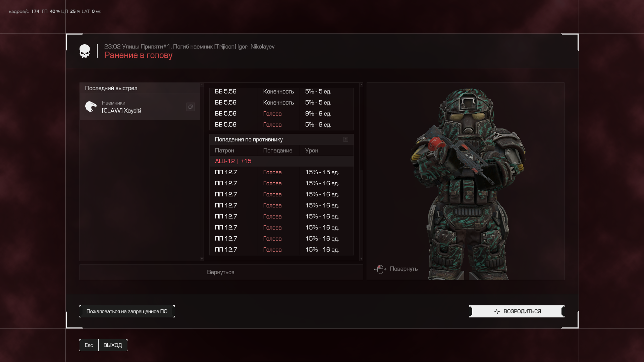Copy the killer name [CLAW] Xaysiti
This screenshot has height=362, width=644.
point(191,107)
